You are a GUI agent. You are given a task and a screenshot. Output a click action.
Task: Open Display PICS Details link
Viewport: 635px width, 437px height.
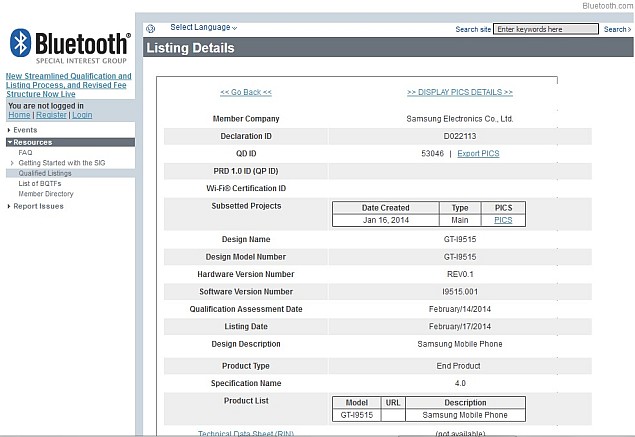coord(459,92)
